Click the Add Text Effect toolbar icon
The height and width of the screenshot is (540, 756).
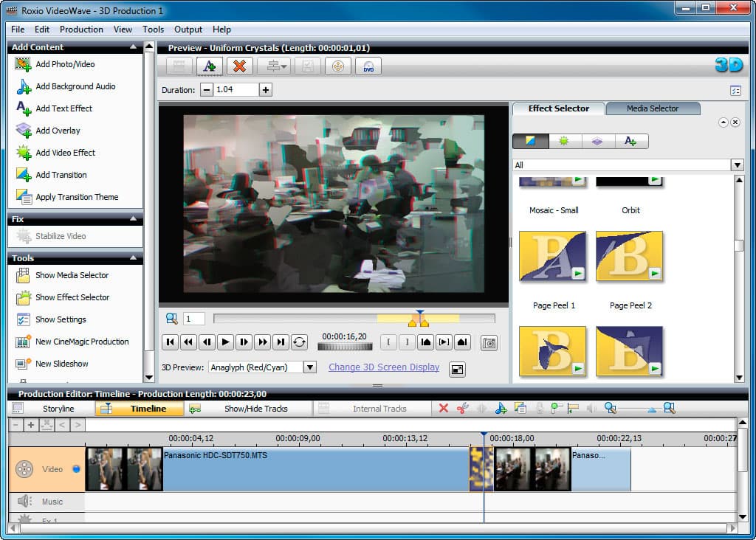[x=209, y=66]
